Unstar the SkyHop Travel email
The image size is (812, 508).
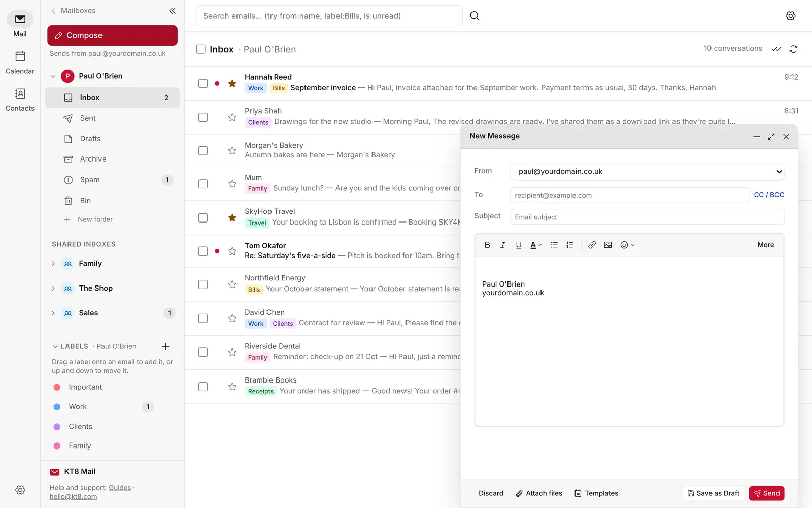coord(232,217)
